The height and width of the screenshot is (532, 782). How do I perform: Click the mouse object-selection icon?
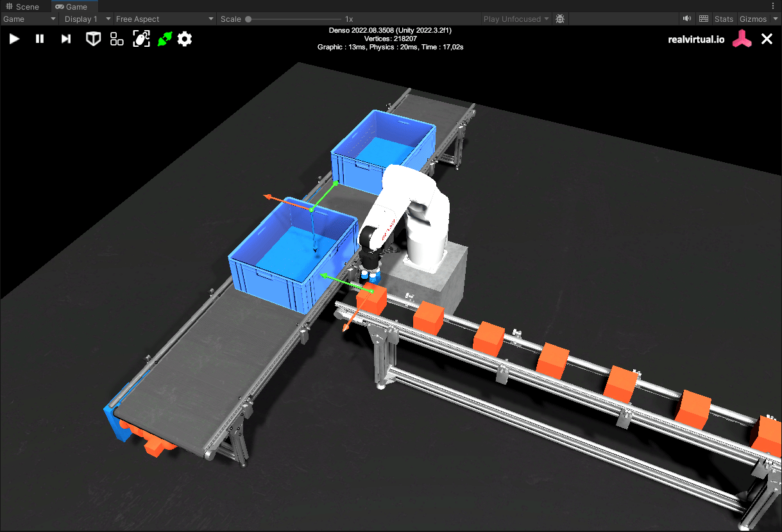141,39
